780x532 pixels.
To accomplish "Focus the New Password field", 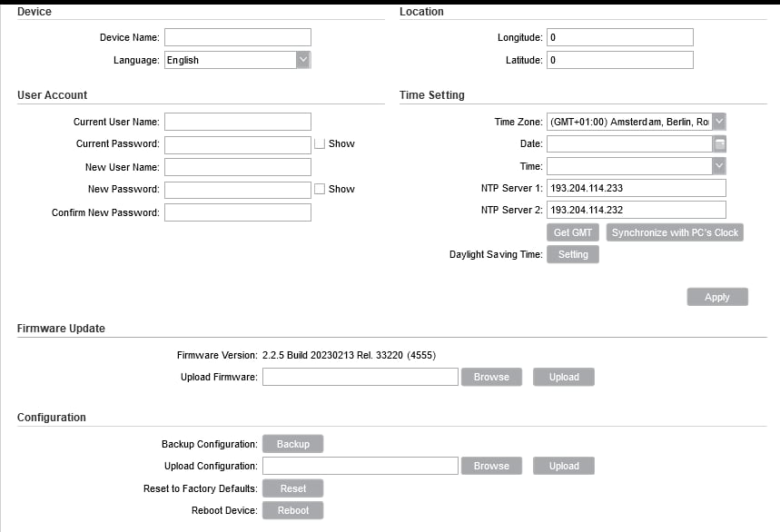I will coord(238,190).
